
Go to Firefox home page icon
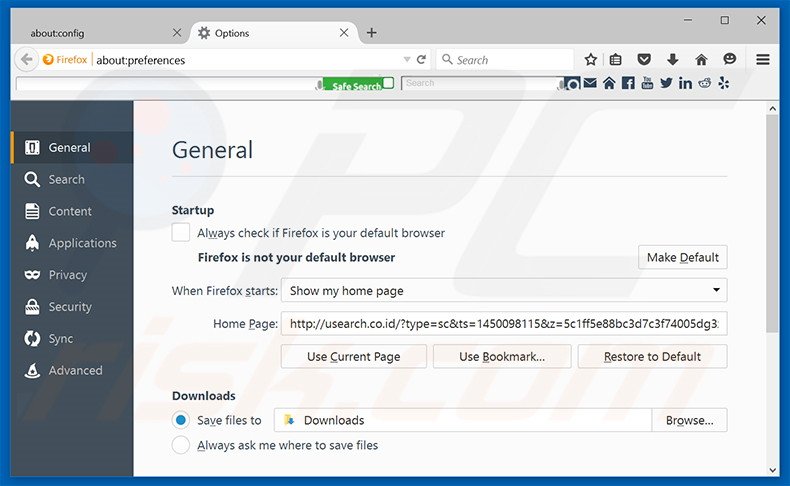click(701, 60)
